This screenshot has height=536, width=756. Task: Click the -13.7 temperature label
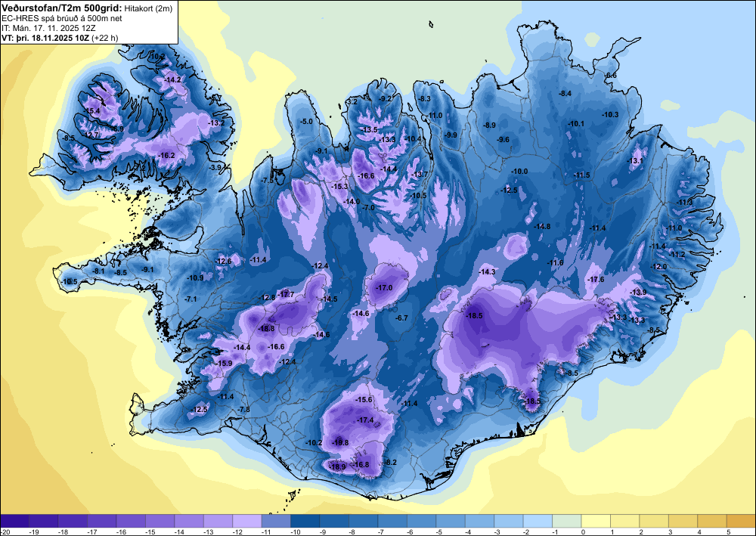click(420, 175)
